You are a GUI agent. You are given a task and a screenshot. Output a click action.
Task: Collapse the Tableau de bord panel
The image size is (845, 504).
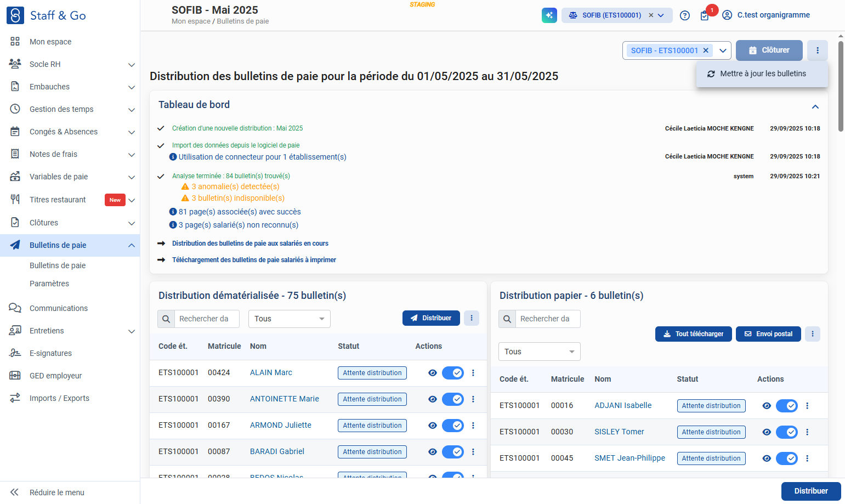click(815, 106)
